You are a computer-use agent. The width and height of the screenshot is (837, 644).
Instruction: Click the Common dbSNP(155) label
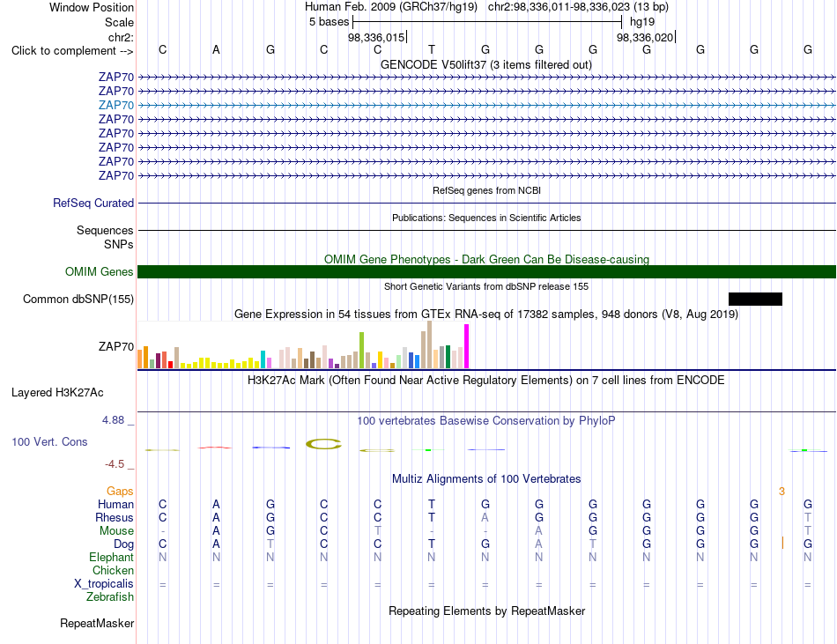[x=78, y=299]
